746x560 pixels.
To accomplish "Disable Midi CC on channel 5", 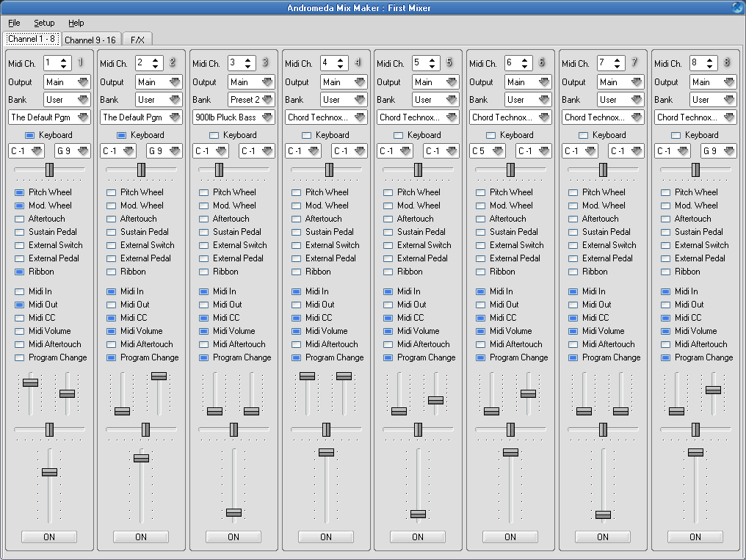I will 388,318.
